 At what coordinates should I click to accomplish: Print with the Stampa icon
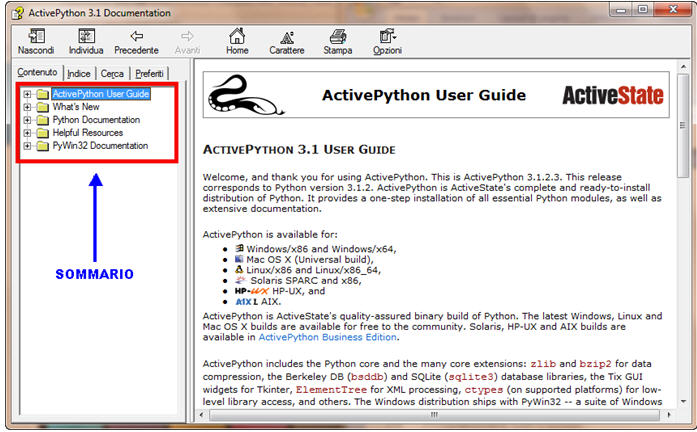[x=338, y=36]
